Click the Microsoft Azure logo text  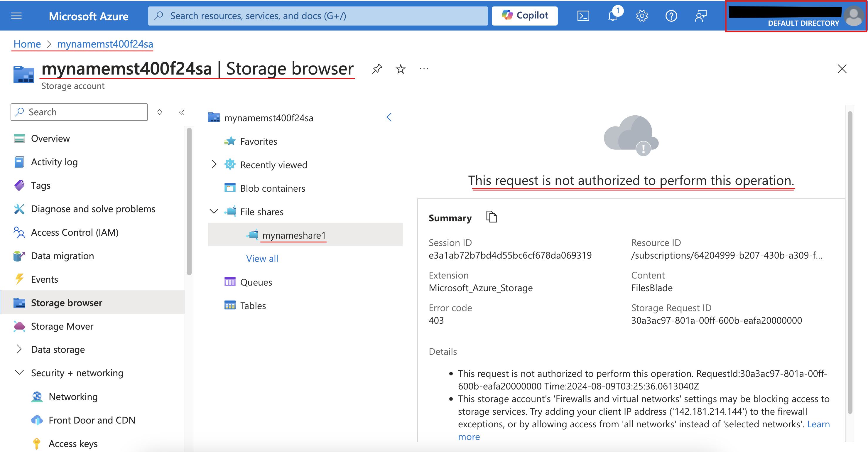[89, 16]
